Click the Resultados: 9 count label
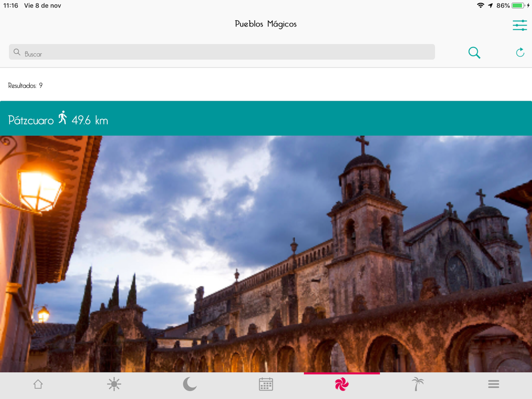The height and width of the screenshot is (399, 532). pos(26,86)
